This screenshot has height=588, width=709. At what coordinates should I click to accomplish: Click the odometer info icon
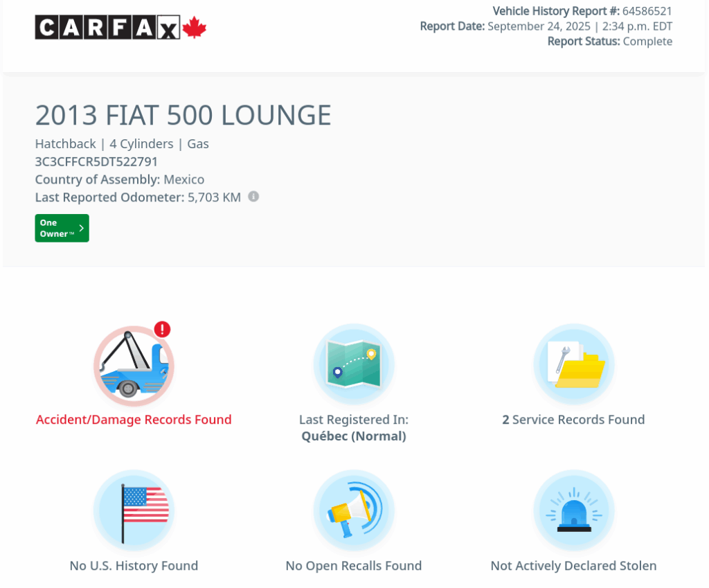pos(253,197)
